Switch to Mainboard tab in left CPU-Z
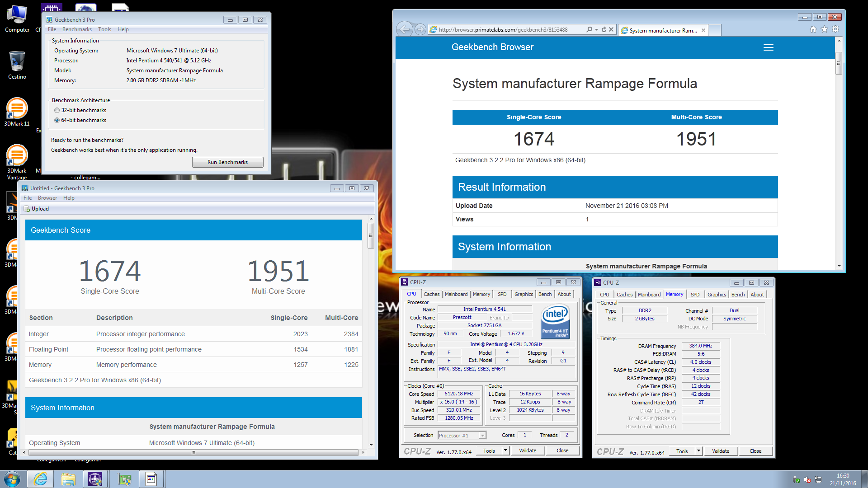The height and width of the screenshot is (488, 868). 456,294
